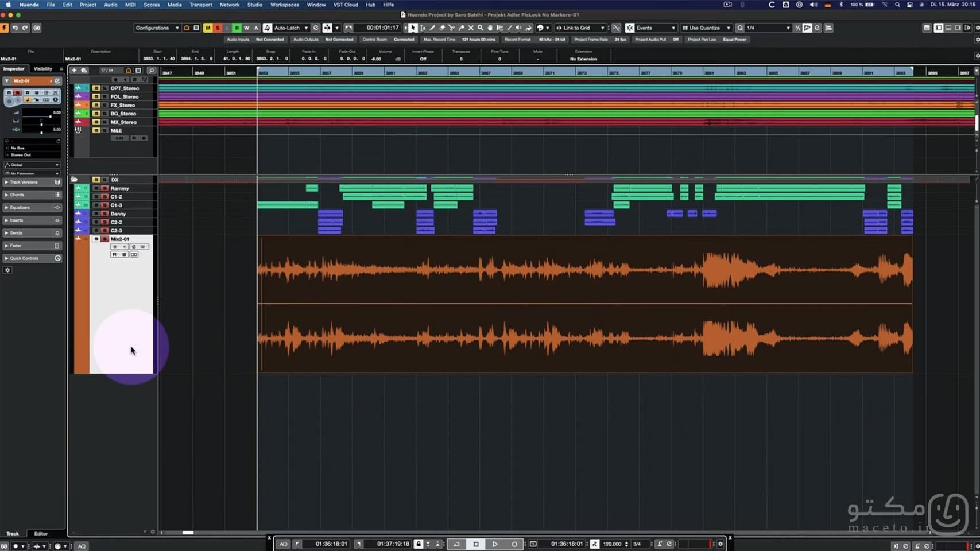Select the Object Selection arrow tool
980x551 pixels.
[413, 28]
